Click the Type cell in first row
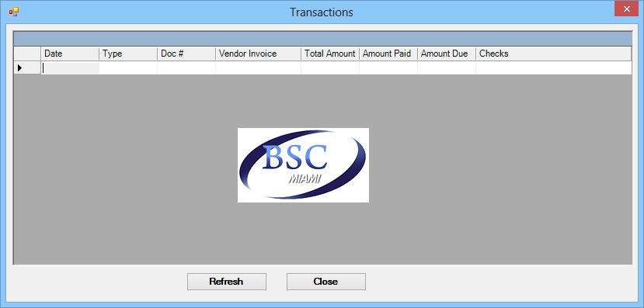The width and height of the screenshot is (644, 308). click(128, 68)
